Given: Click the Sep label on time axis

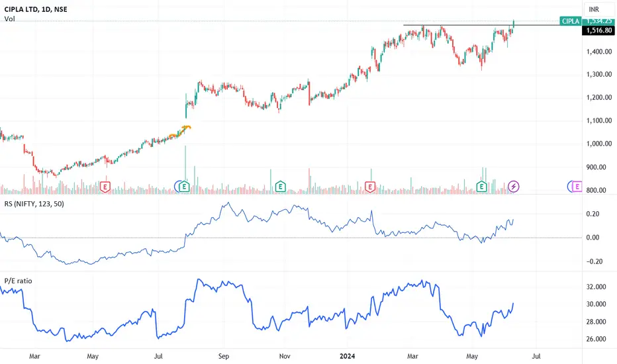Looking at the screenshot, I should pyautogui.click(x=224, y=356).
